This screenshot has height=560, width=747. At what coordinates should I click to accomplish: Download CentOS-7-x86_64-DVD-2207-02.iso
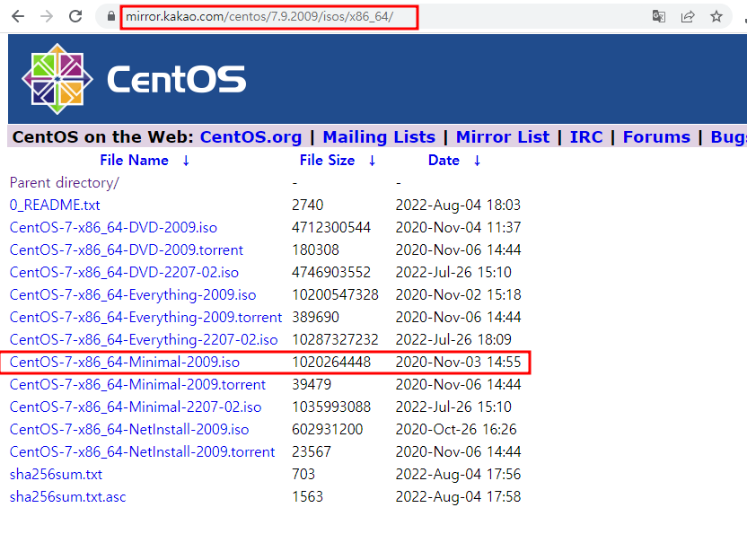tap(124, 273)
